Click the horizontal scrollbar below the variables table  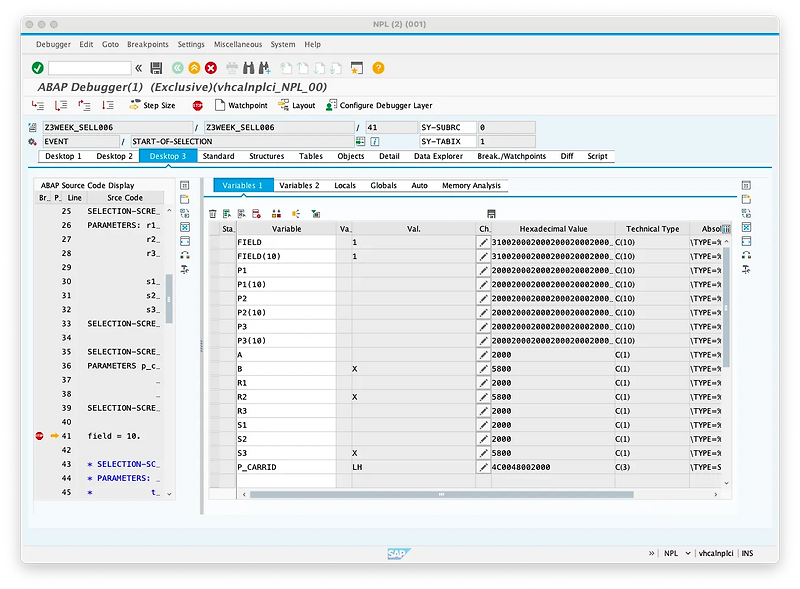point(440,493)
